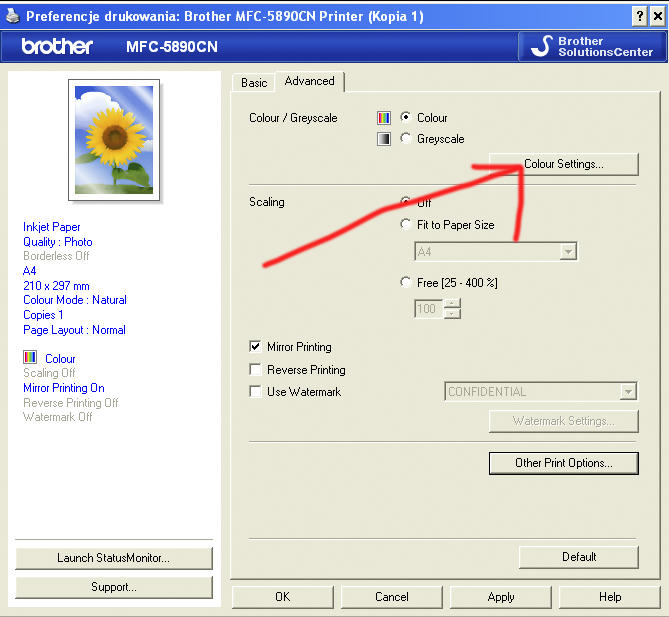Click Mirror Printing On summary text
669x617 pixels.
64,387
